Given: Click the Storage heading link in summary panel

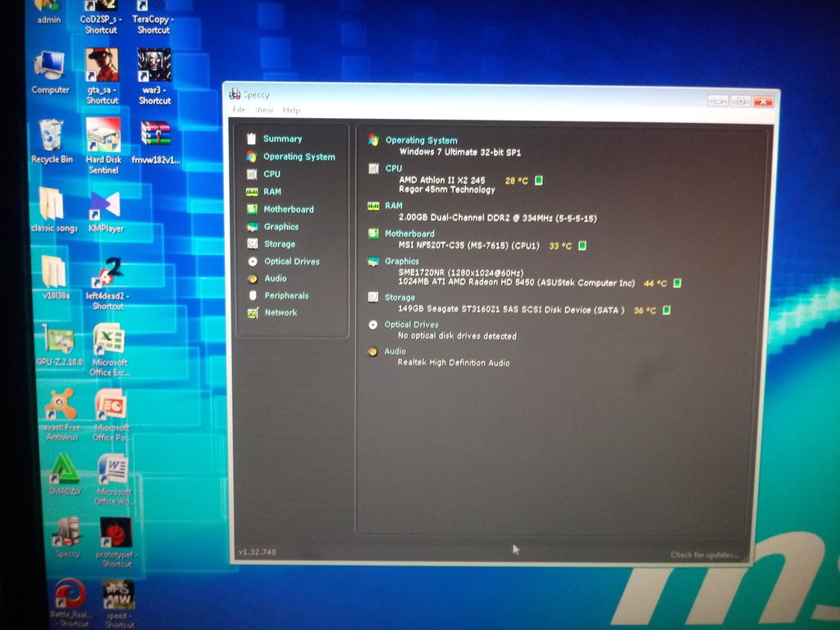Looking at the screenshot, I should (399, 297).
